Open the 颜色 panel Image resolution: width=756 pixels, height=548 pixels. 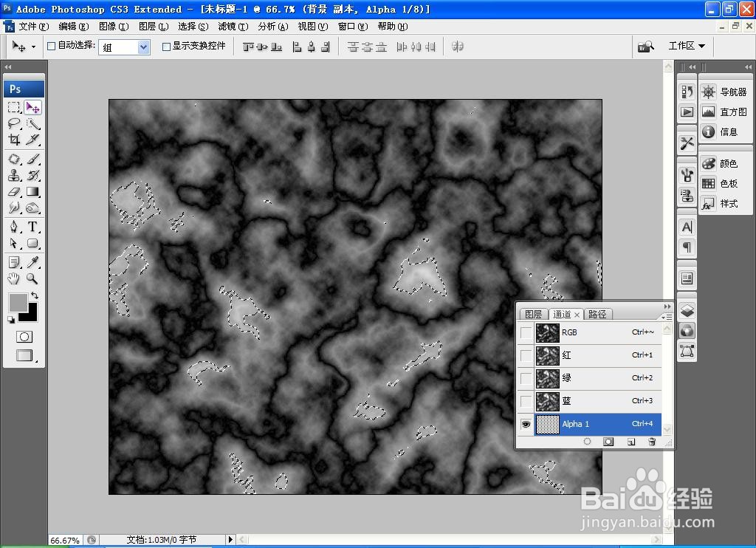tap(725, 163)
